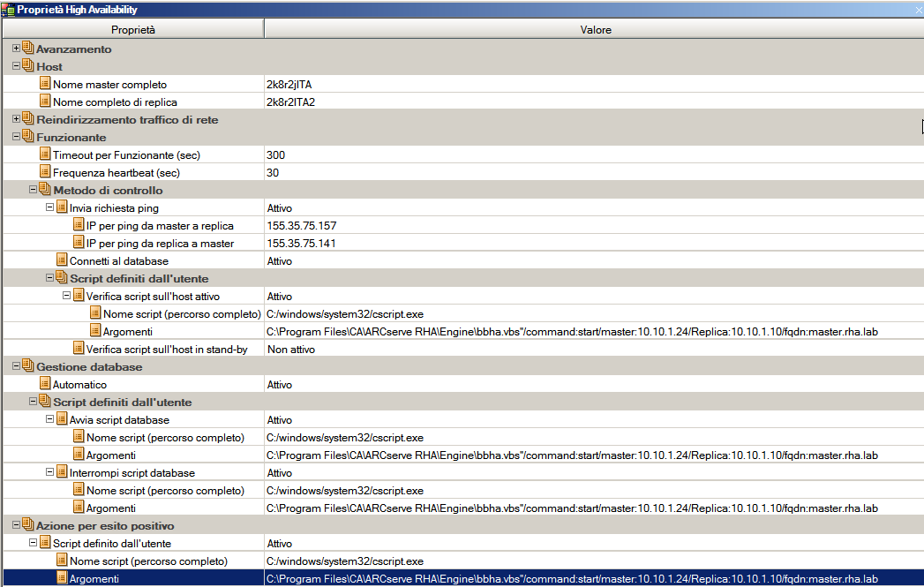924x587 pixels.
Task: Click IP per ping da master a replica icon
Action: point(79,225)
